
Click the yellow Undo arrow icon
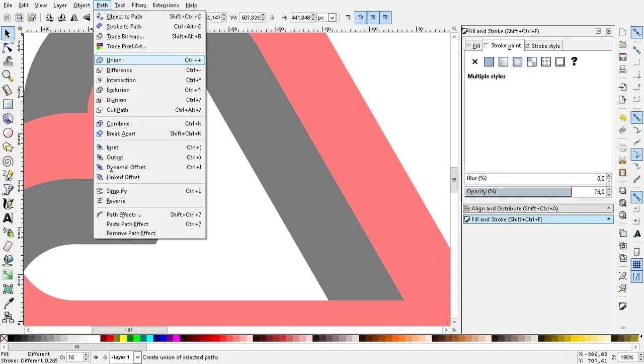[x=622, y=118]
